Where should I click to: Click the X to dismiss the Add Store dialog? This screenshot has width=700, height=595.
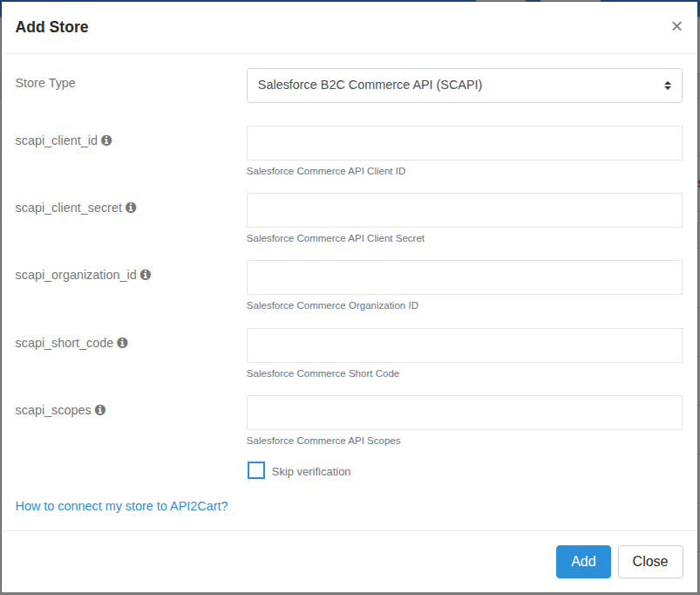677,26
